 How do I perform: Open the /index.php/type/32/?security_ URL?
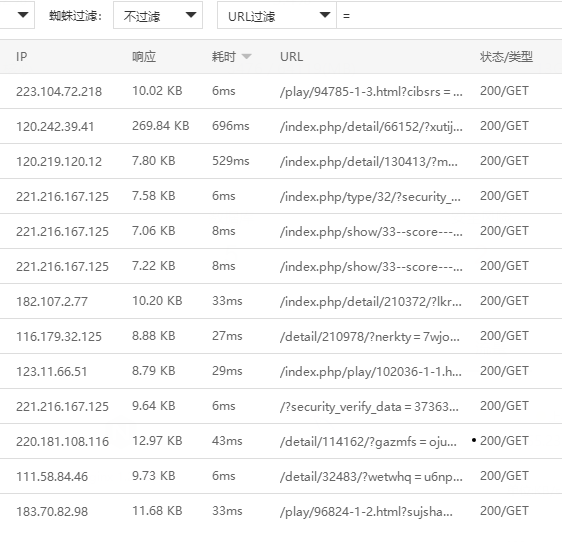click(370, 196)
